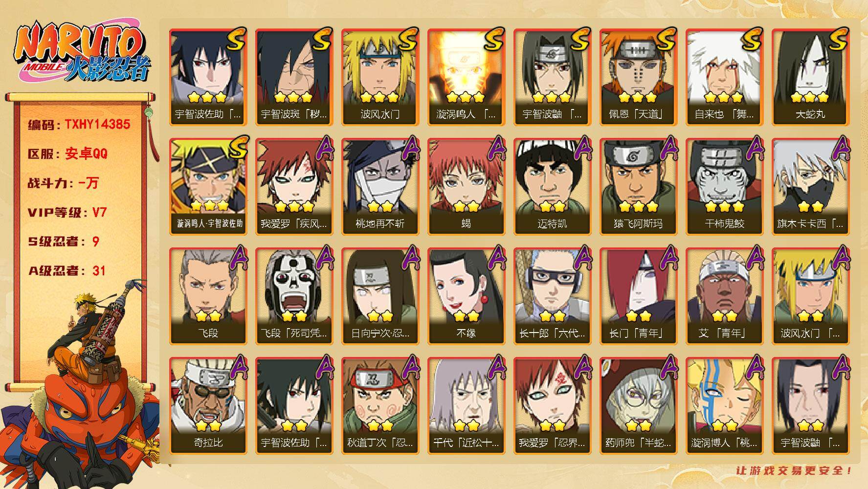This screenshot has height=489, width=868.
Task: Select the 奇拉比 ninja card
Action: click(208, 406)
